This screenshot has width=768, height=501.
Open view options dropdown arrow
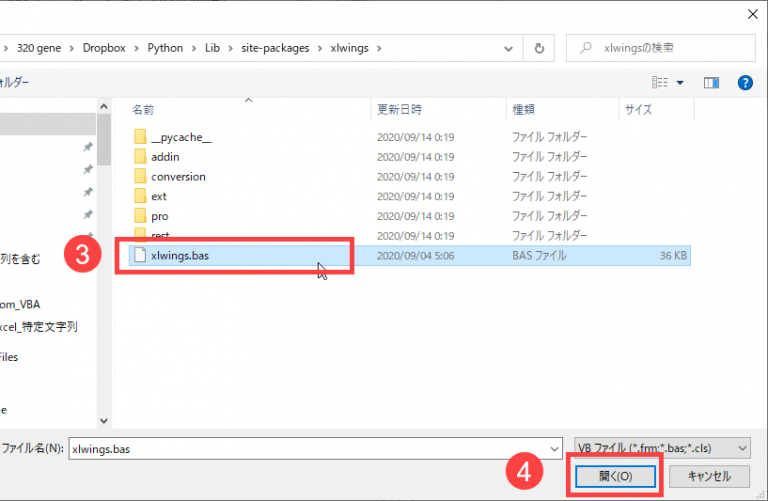[x=680, y=83]
